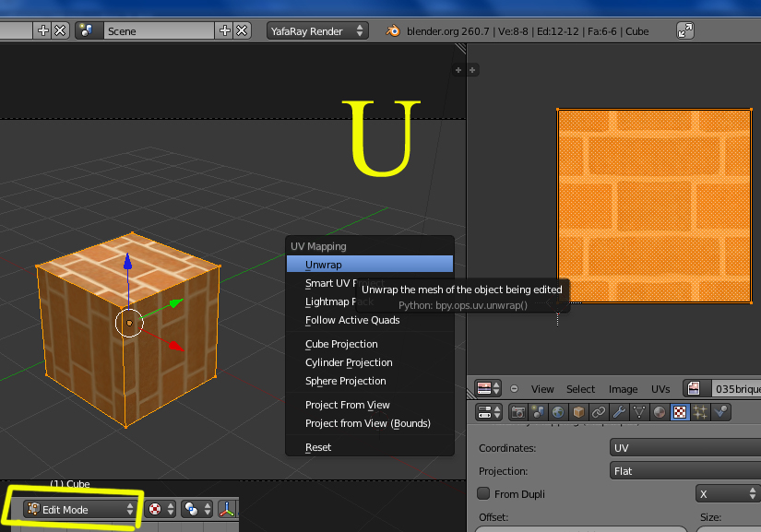Viewport: 761px width, 532px height.
Task: Choose Follow Active Quads
Action: (x=370, y=320)
